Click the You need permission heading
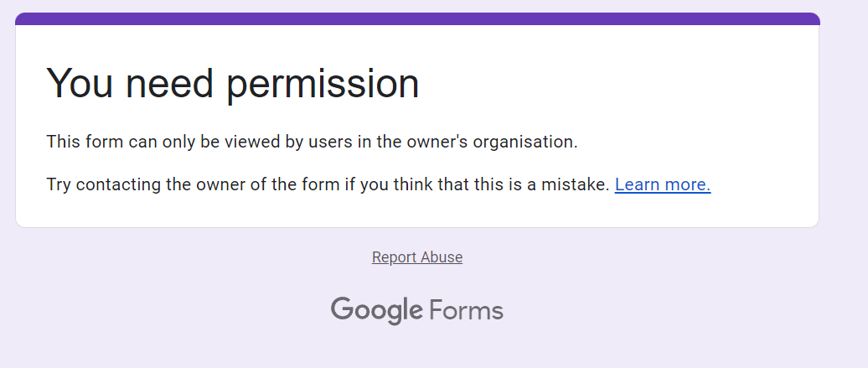 pyautogui.click(x=232, y=83)
